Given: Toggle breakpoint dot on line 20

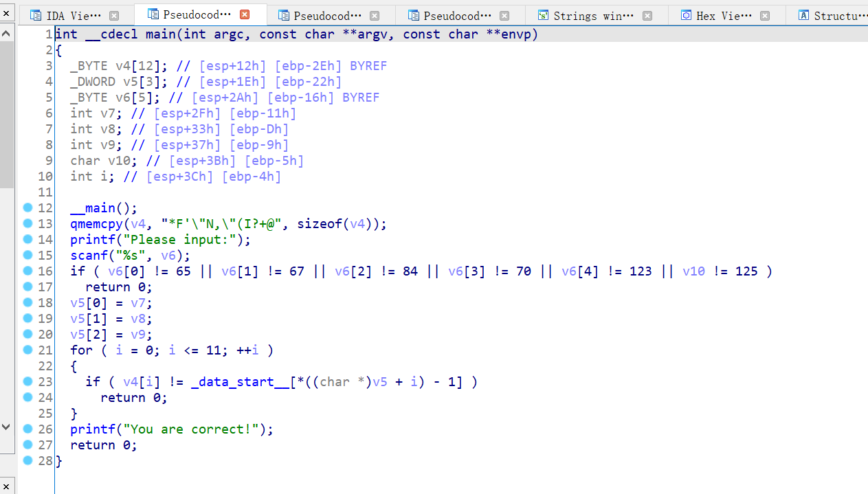Looking at the screenshot, I should (x=27, y=334).
